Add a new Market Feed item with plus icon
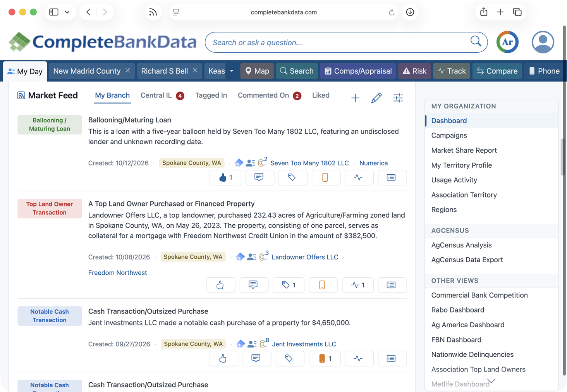This screenshot has height=392, width=567. 355,98
